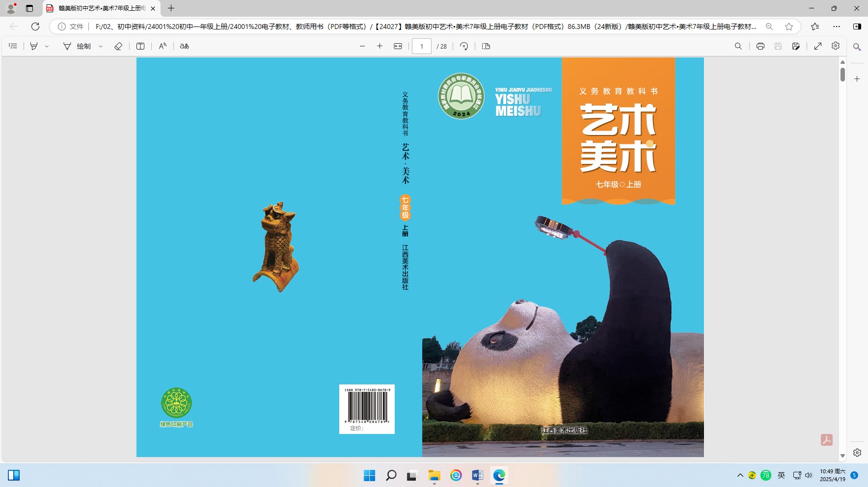This screenshot has width=868, height=487.
Task: Start read aloud for this PDF
Action: pos(163,46)
